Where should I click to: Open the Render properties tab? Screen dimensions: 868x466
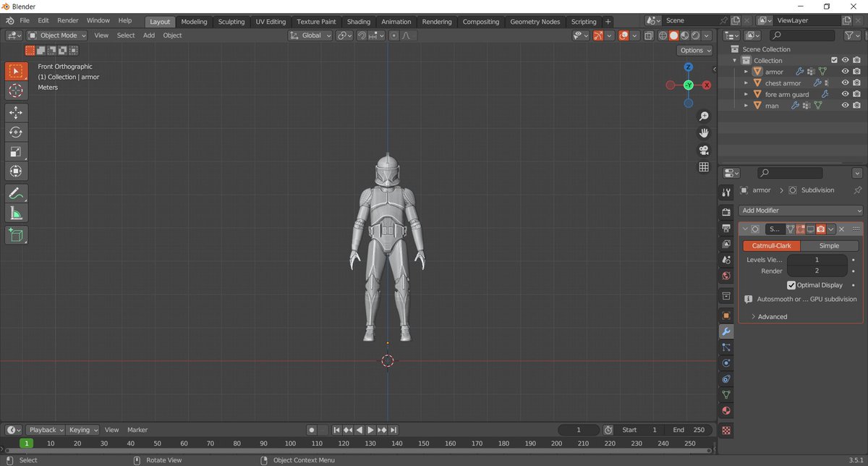726,212
